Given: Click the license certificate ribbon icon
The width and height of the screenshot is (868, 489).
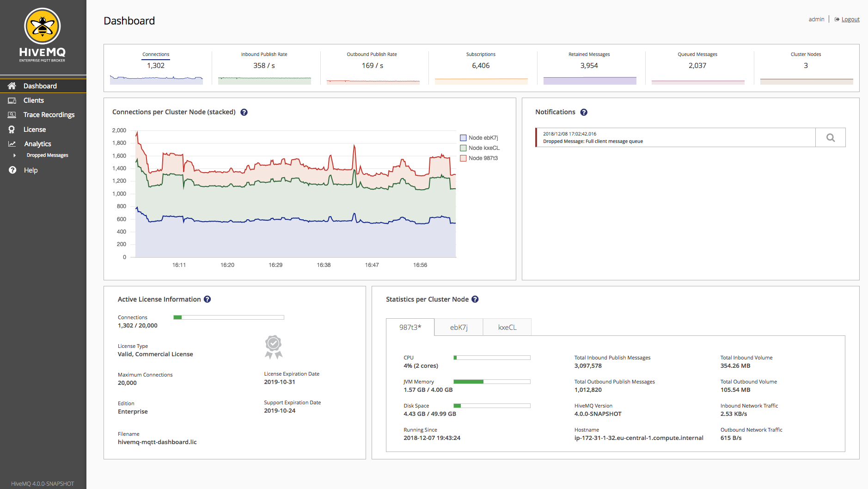Looking at the screenshot, I should (274, 347).
